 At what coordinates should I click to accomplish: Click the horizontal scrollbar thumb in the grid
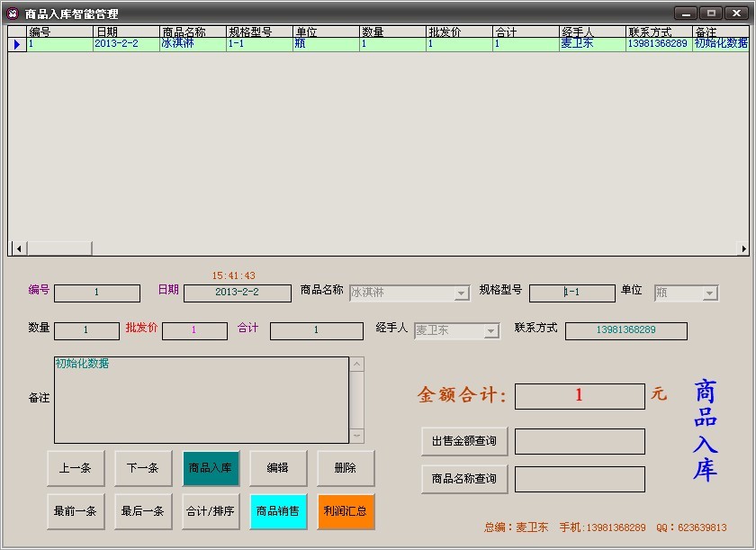59,248
